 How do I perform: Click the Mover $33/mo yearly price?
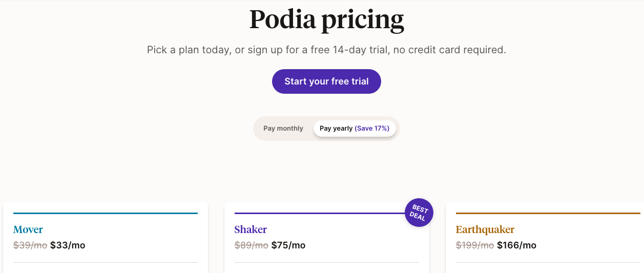[x=68, y=245]
